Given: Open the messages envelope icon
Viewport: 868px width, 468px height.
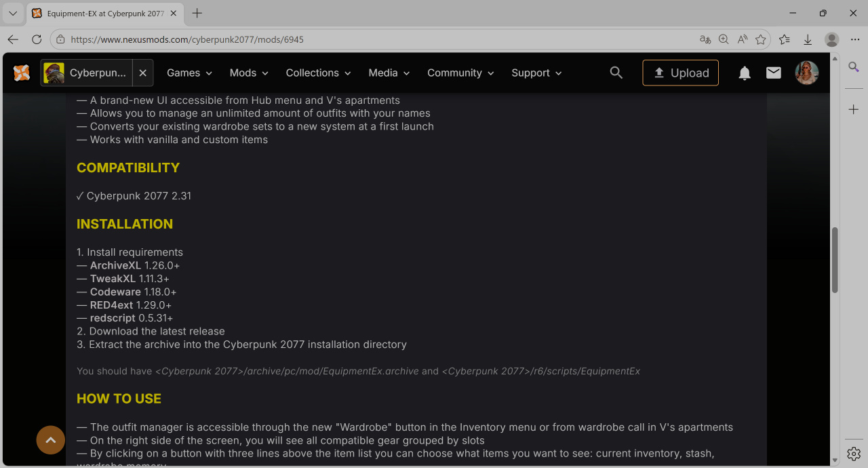Looking at the screenshot, I should click(x=774, y=73).
